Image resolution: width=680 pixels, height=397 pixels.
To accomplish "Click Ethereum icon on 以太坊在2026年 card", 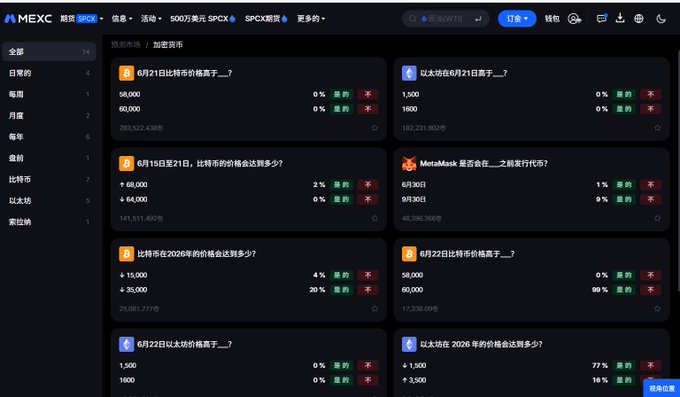I will click(409, 344).
